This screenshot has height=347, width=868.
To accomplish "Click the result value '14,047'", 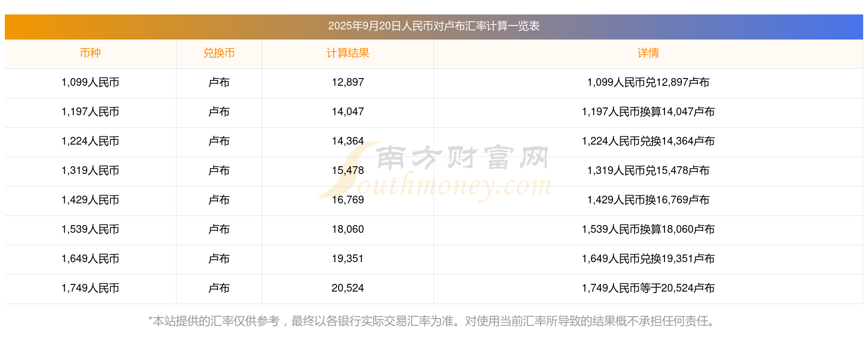I will point(348,112).
